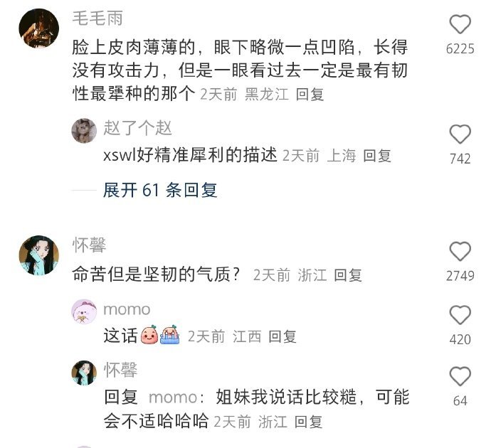The height and width of the screenshot is (448, 491).
Task: Reply to 怀馨's 姐妹我说话 comment
Action: [x=308, y=422]
